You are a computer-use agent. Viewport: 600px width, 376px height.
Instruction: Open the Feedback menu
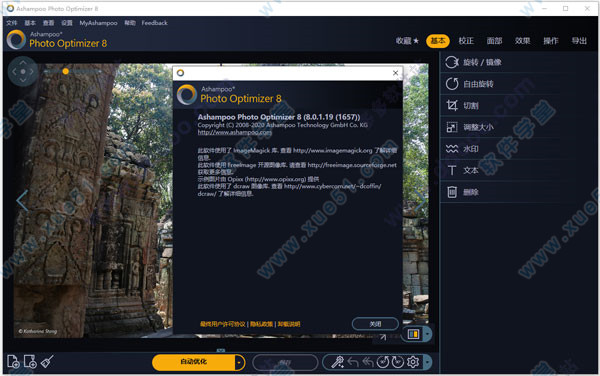click(x=154, y=23)
